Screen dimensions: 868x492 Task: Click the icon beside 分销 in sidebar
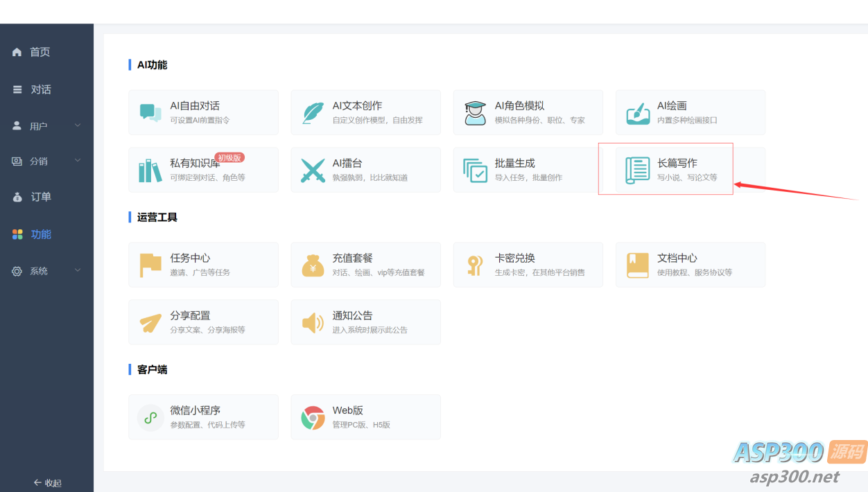pos(17,161)
